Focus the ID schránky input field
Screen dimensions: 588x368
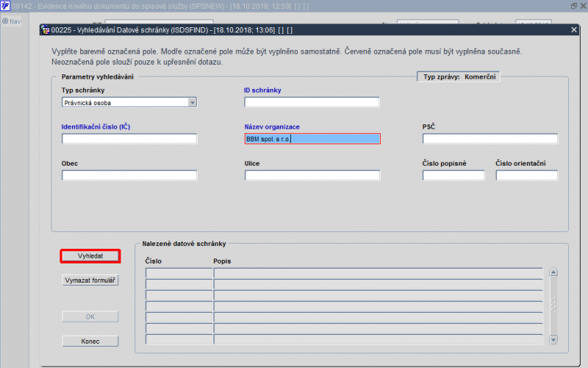pyautogui.click(x=312, y=102)
